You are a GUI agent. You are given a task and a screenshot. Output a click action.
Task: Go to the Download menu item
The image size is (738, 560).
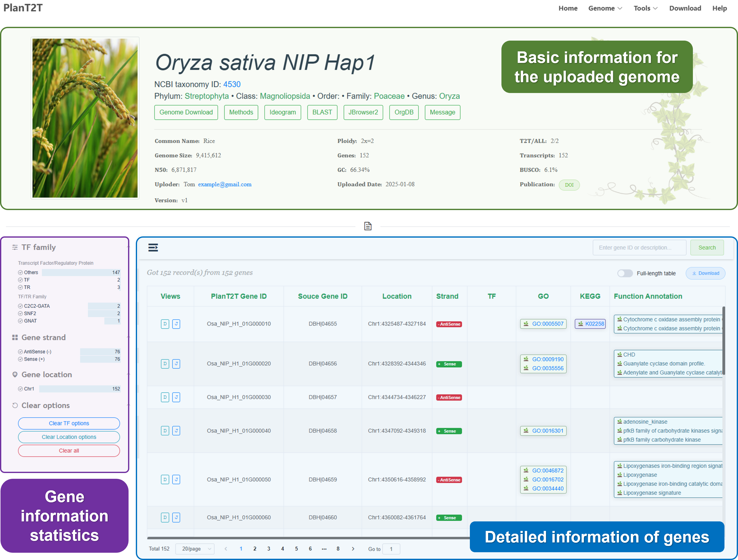pyautogui.click(x=685, y=8)
